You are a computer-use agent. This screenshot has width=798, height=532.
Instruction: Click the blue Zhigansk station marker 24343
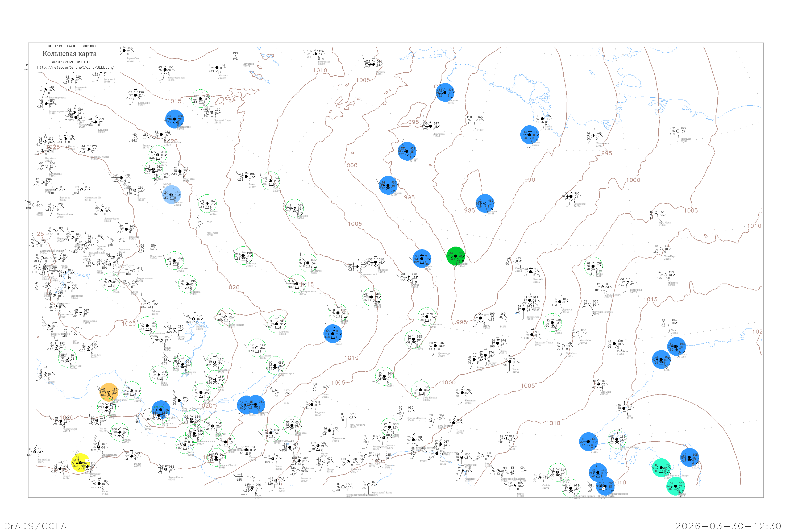[485, 203]
